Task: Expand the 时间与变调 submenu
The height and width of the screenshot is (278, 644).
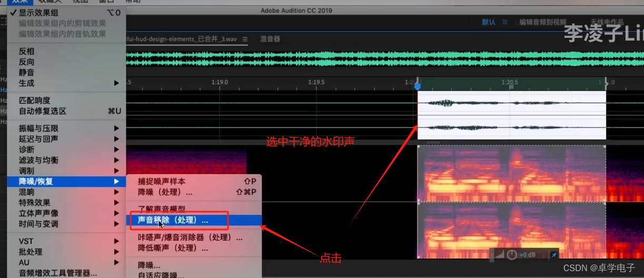Action: (x=65, y=224)
